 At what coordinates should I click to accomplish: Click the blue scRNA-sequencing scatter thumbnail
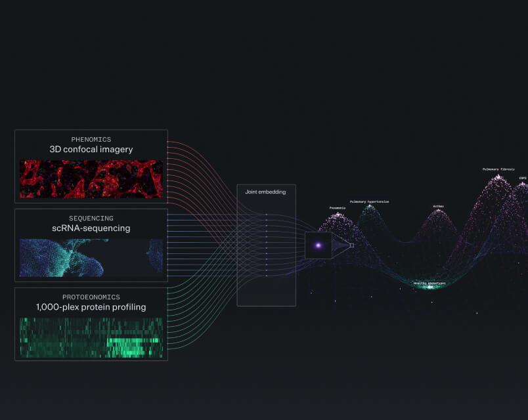point(91,258)
